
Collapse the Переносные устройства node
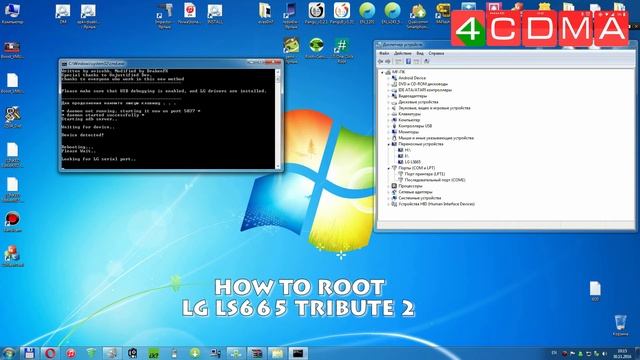pyautogui.click(x=388, y=144)
